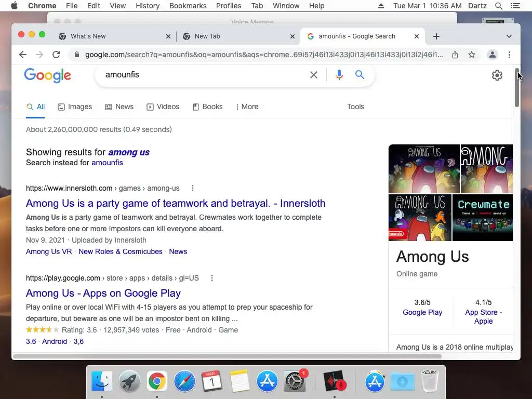
Task: Expand the More search filters menu
Action: [247, 107]
